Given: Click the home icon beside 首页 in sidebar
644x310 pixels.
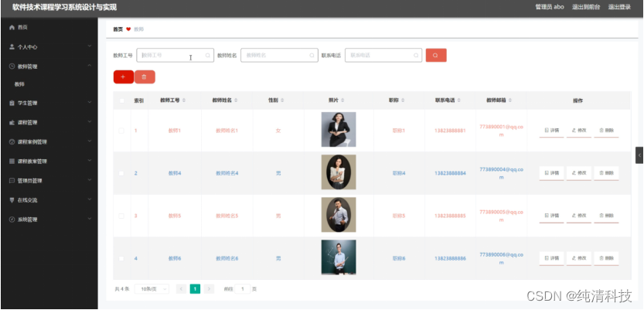Looking at the screenshot, I should [12, 27].
